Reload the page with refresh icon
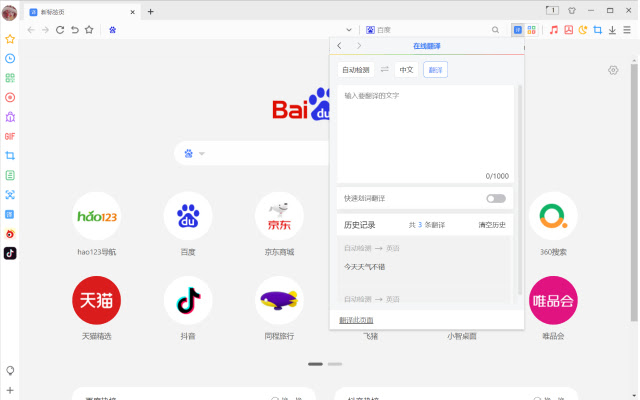 click(x=60, y=30)
